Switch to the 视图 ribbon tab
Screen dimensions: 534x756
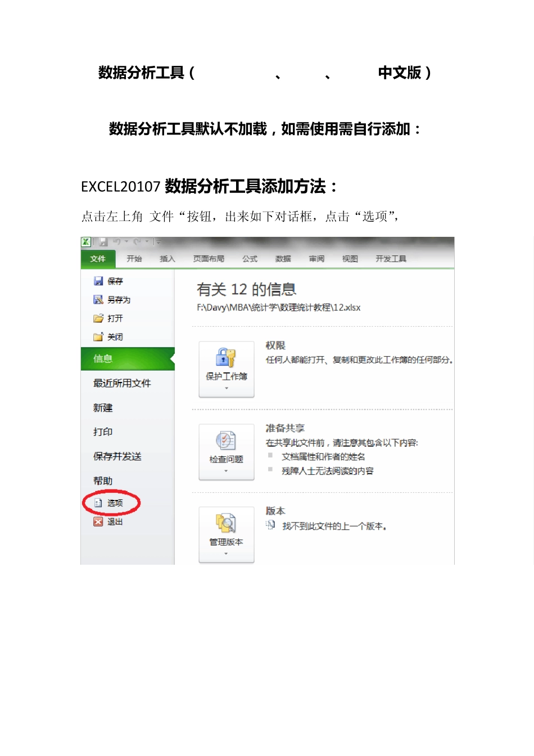[350, 259]
